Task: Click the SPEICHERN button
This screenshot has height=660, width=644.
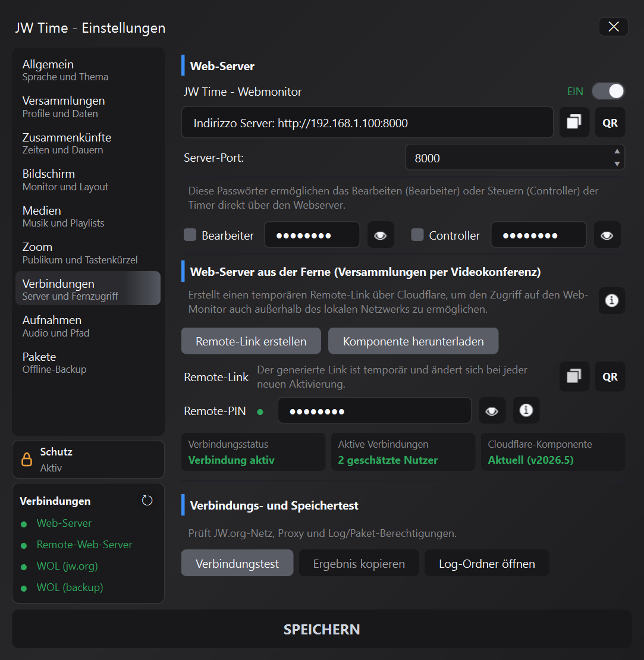Action: click(322, 629)
